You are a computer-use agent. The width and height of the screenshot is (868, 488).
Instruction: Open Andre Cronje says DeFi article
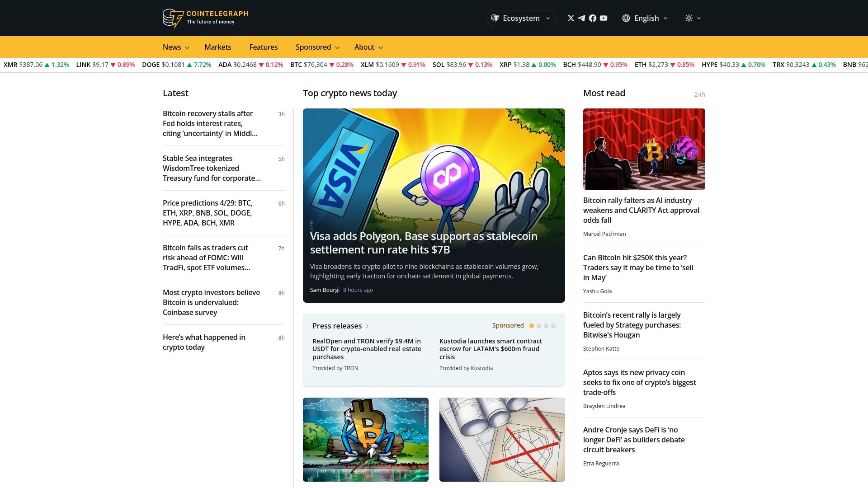[634, 440]
